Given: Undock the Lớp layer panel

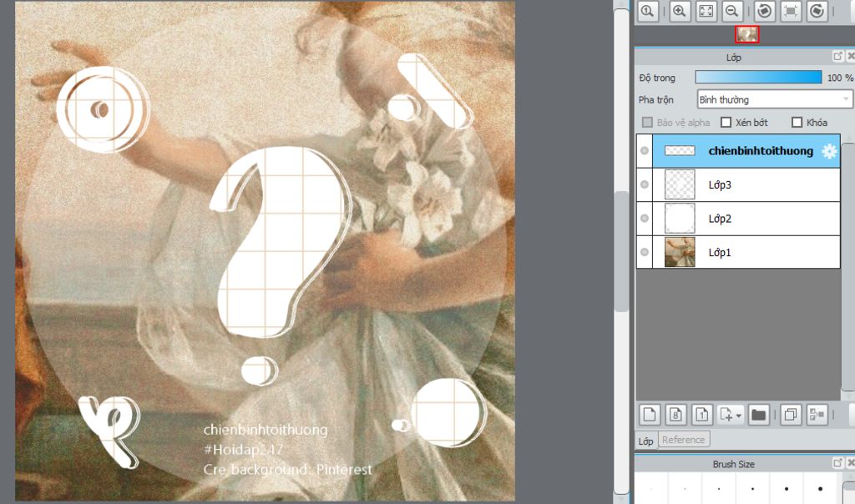Looking at the screenshot, I should (x=838, y=56).
